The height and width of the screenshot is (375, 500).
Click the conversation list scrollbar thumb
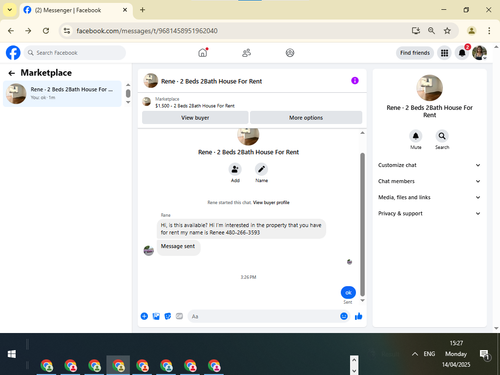pyautogui.click(x=128, y=93)
